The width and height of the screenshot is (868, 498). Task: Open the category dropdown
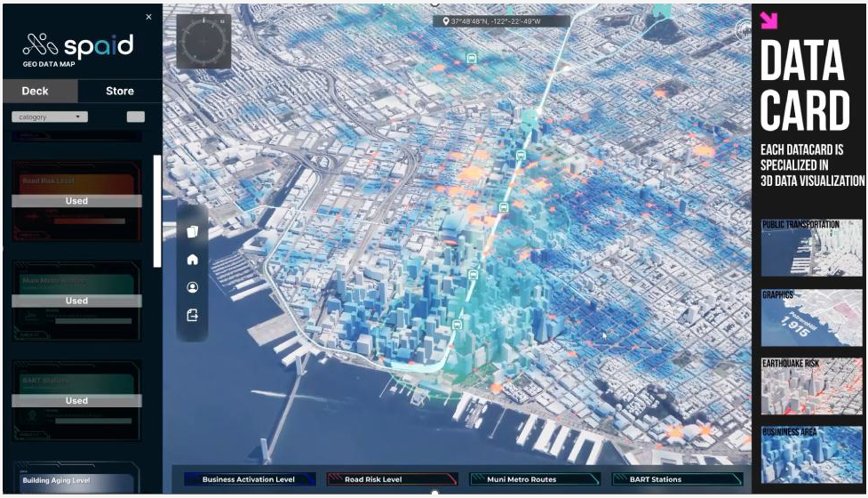[x=49, y=116]
